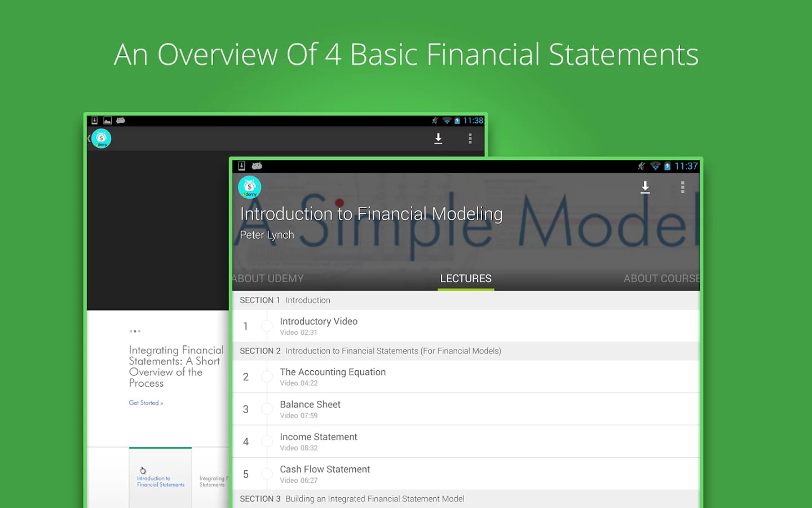
Task: Toggle completion circle for Cash Flow Statement
Action: 267,474
